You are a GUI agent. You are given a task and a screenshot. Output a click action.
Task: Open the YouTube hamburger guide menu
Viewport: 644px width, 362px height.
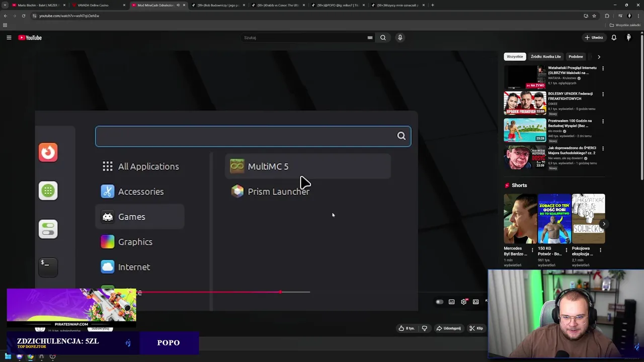point(9,38)
